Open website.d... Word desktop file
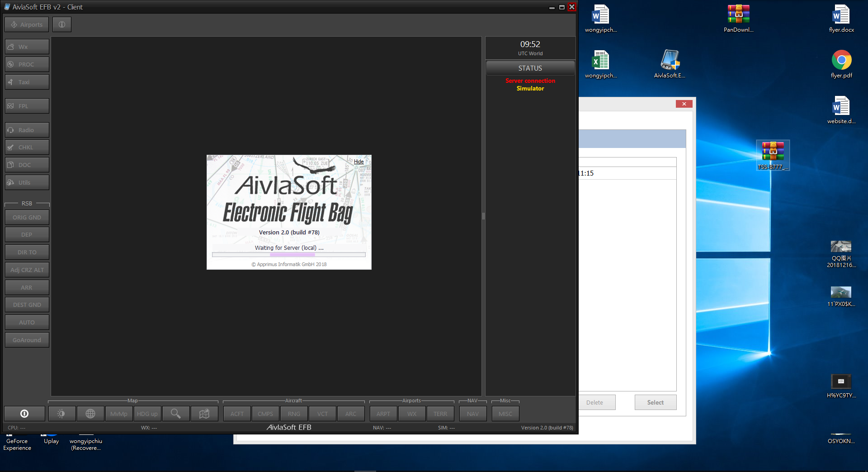The width and height of the screenshot is (868, 472). click(x=841, y=110)
